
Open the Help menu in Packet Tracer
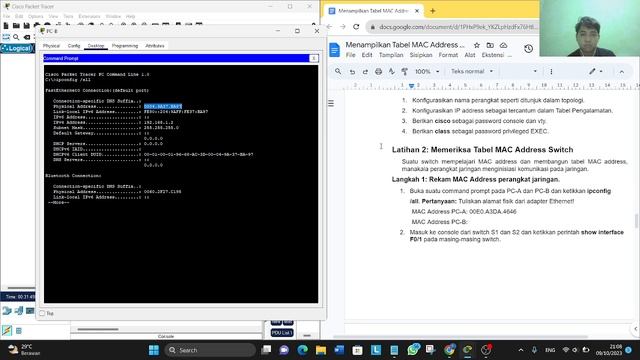point(130,16)
